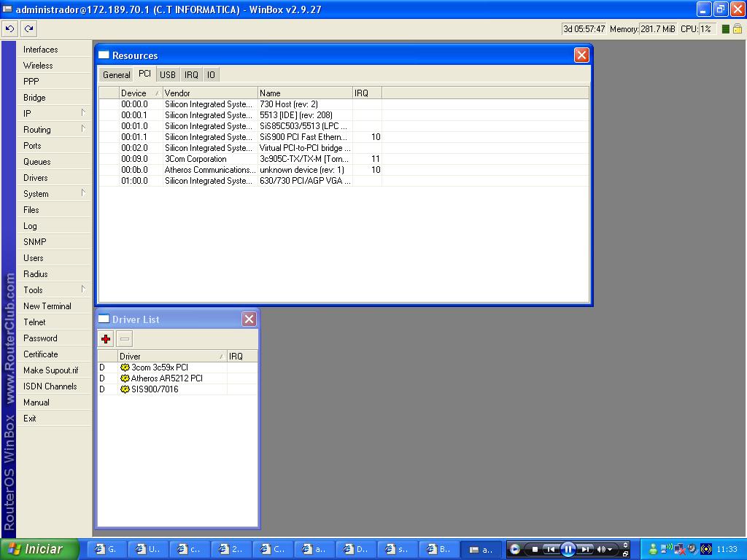Screen dimensions: 747x560
Task: Click the Vendor column header
Action: coord(210,93)
